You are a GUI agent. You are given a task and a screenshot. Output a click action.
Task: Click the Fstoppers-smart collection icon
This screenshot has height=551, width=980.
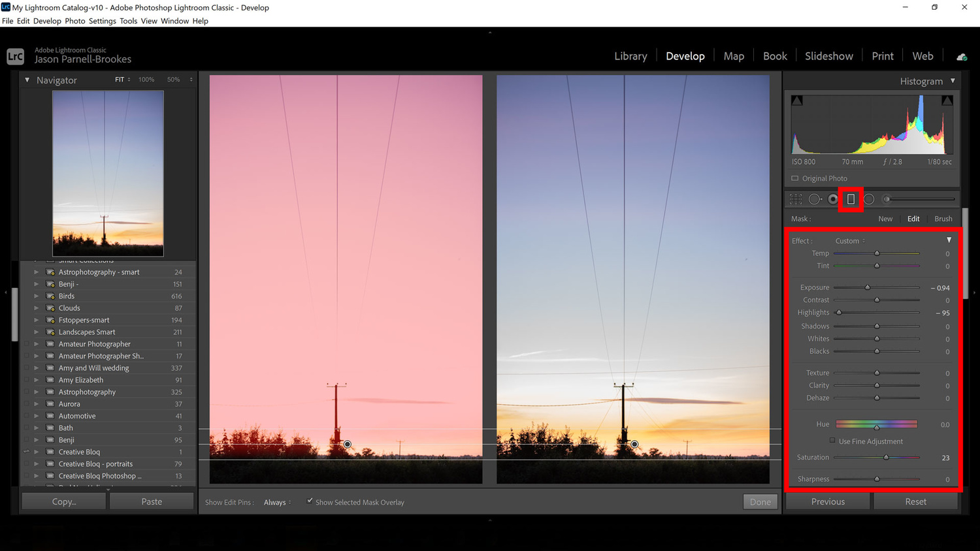click(x=50, y=320)
